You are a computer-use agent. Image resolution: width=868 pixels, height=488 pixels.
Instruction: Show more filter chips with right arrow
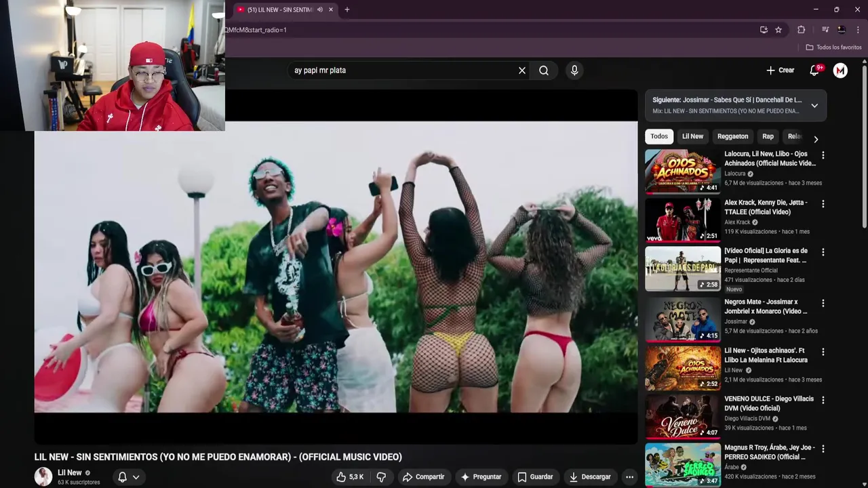pos(816,139)
